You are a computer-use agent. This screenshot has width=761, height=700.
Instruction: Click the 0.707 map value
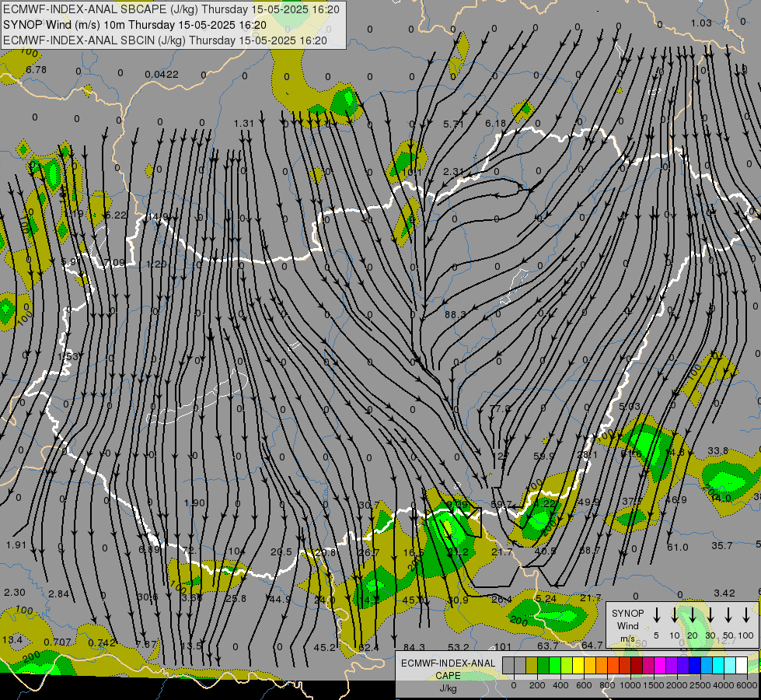tap(58, 642)
